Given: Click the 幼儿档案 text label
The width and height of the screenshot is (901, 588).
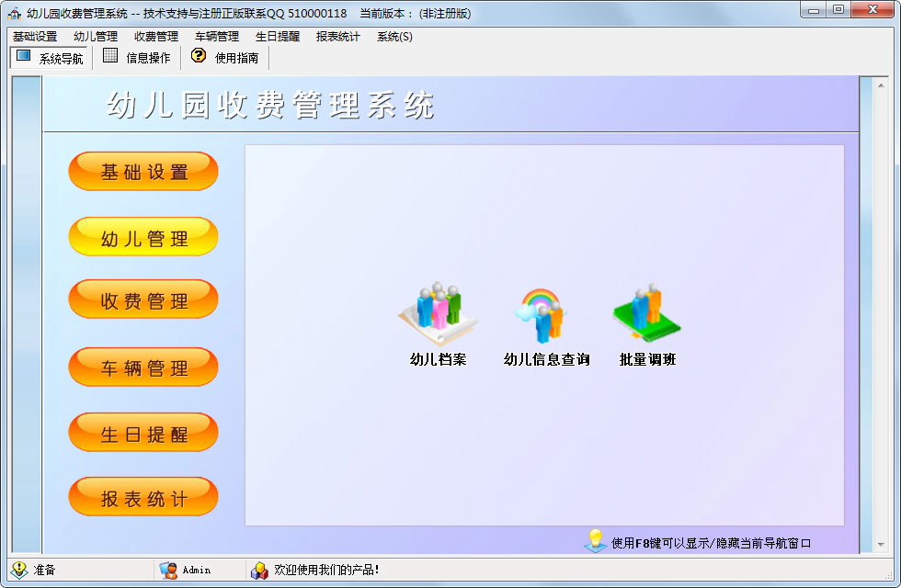Looking at the screenshot, I should click(438, 359).
